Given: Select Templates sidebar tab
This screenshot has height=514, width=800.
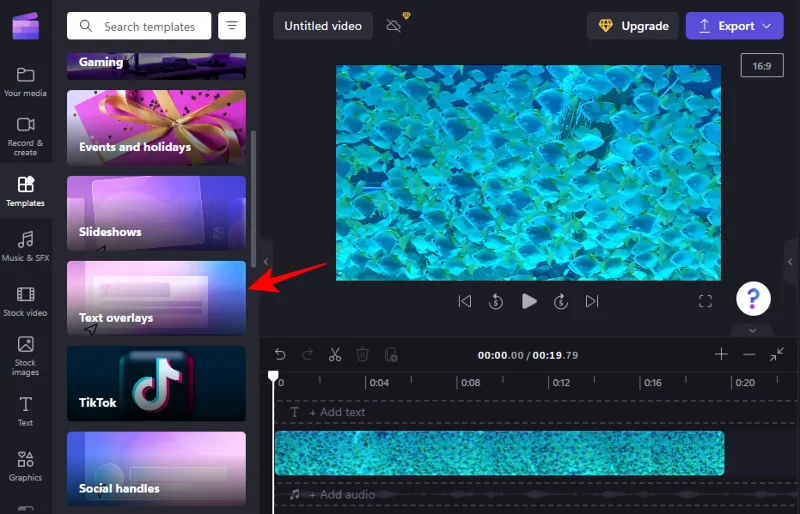Looking at the screenshot, I should (x=25, y=191).
